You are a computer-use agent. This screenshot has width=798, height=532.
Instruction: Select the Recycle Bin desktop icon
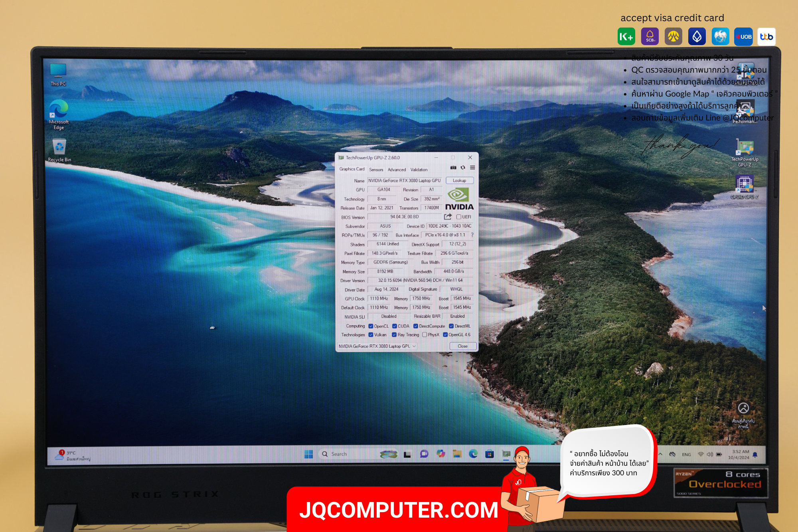point(59,150)
